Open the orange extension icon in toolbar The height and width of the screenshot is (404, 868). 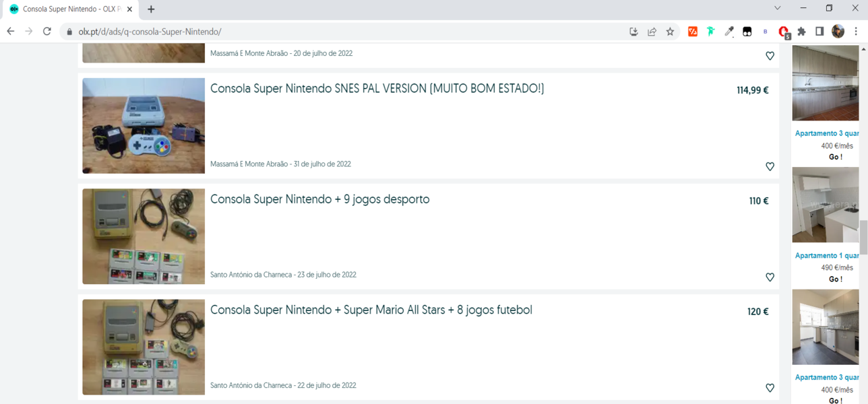point(693,32)
